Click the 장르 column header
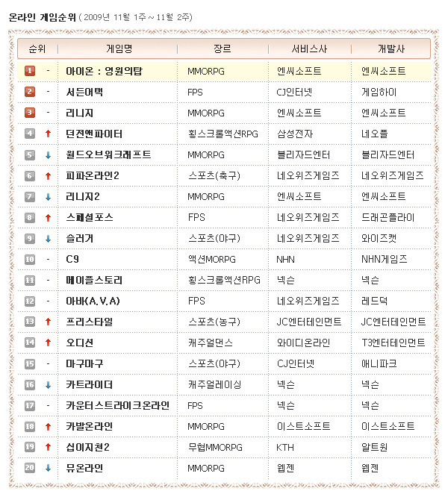The image size is (448, 497). point(222,49)
